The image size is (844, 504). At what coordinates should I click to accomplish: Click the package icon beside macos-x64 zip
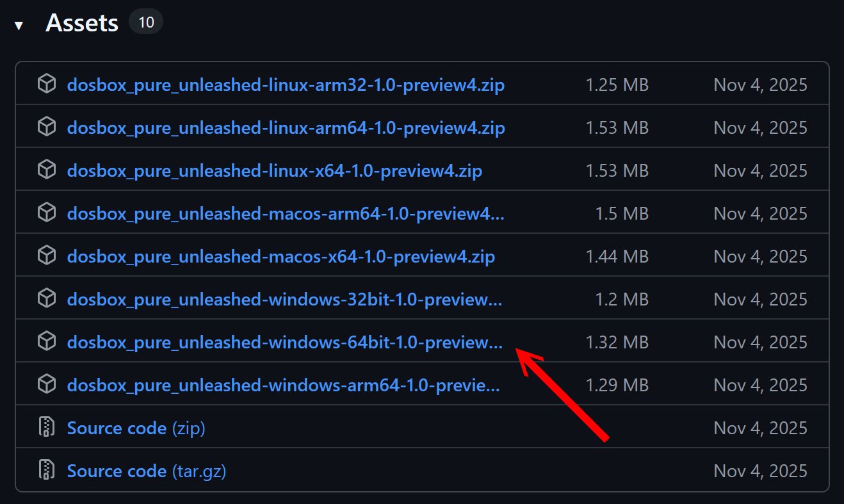coord(46,256)
